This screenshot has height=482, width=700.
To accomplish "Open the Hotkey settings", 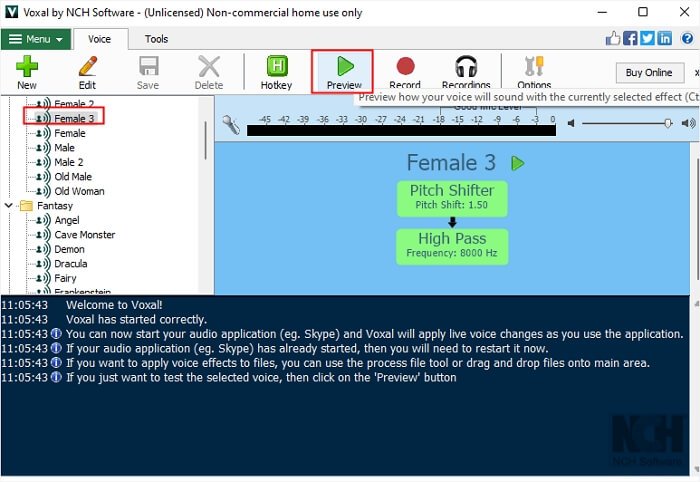I will [x=278, y=72].
